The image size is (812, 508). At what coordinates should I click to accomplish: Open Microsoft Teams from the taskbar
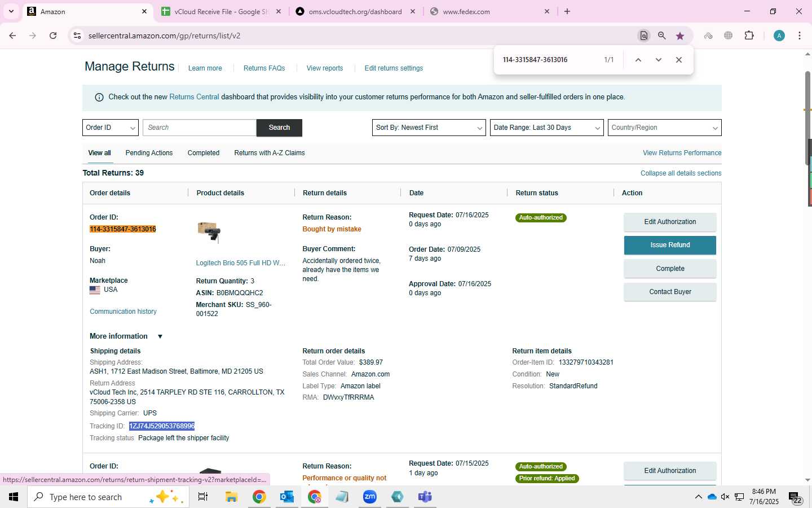coord(425,497)
